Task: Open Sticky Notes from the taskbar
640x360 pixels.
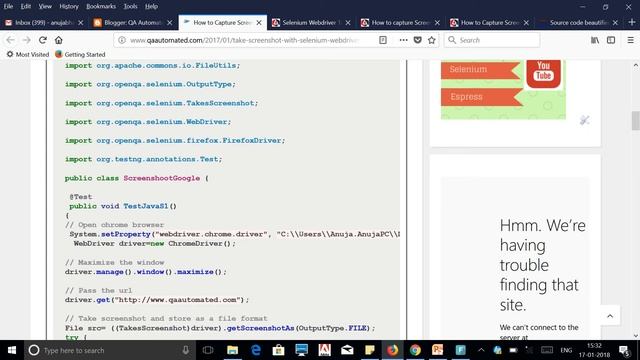Action: point(370,350)
